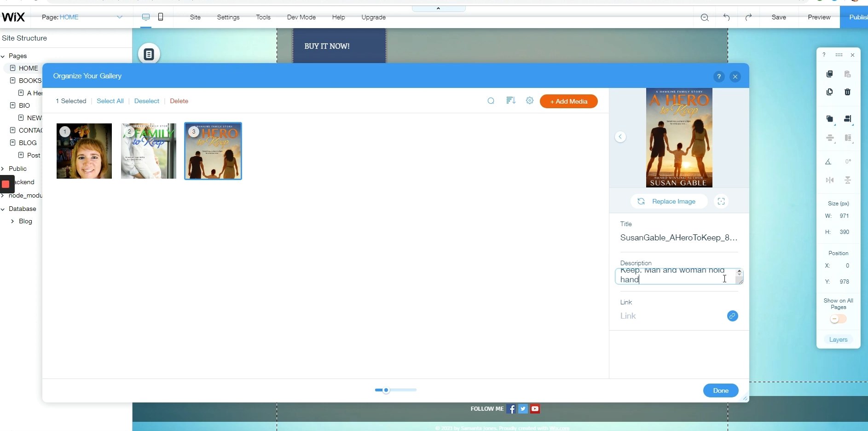Click the rotation angle icon
Image resolution: width=868 pixels, height=431 pixels.
(x=828, y=162)
